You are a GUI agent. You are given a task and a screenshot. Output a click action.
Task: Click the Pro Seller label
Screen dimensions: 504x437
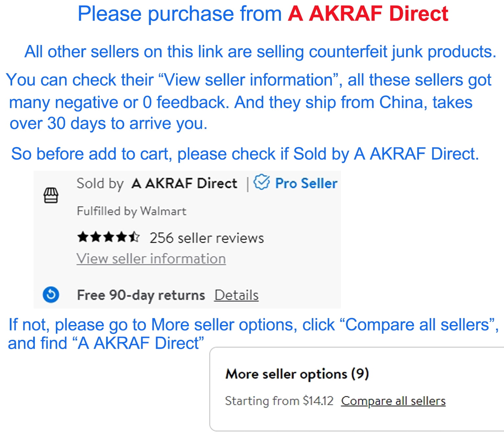click(306, 183)
